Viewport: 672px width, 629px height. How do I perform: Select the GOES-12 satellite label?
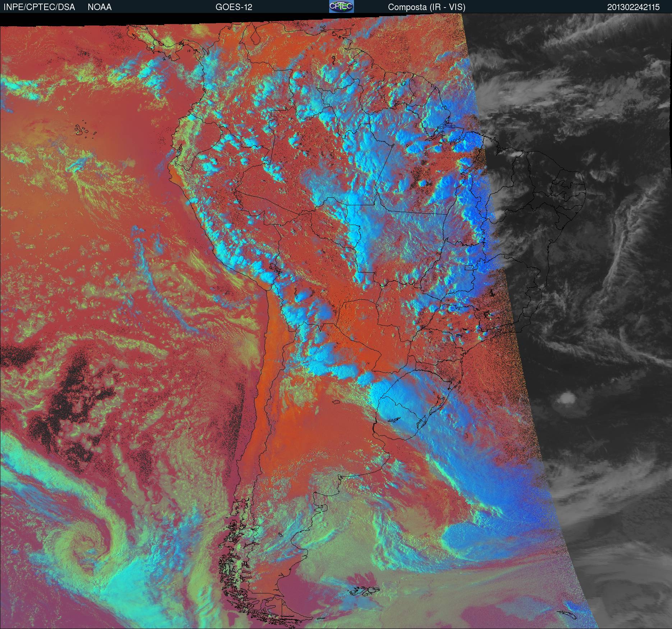[234, 7]
